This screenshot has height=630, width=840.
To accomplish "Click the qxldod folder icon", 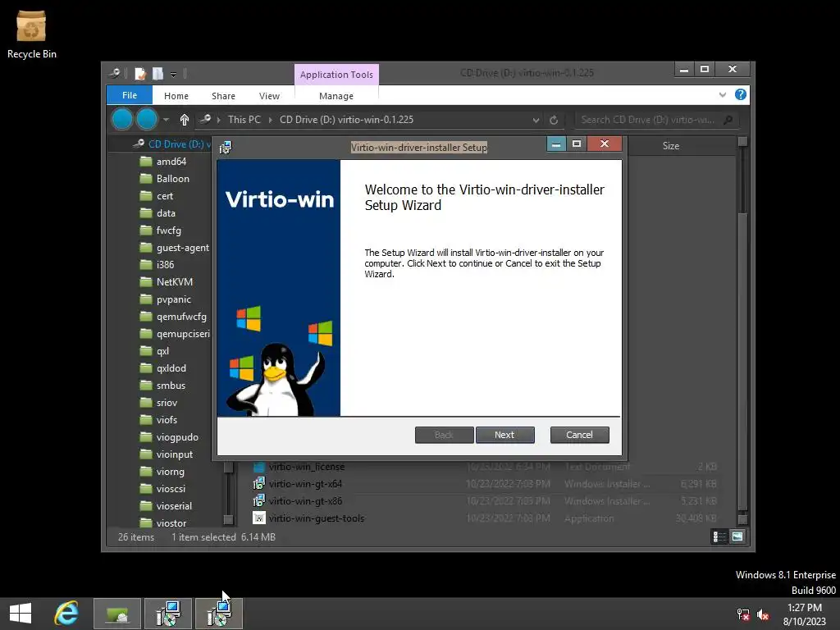I will tap(146, 368).
